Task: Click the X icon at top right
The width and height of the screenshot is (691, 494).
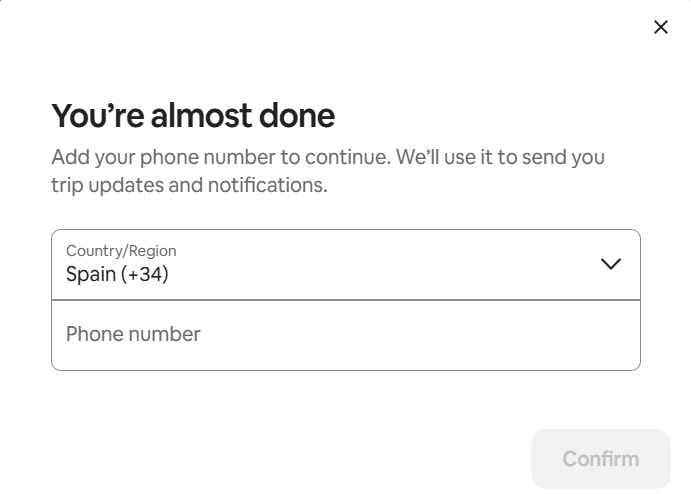Action: (x=660, y=27)
